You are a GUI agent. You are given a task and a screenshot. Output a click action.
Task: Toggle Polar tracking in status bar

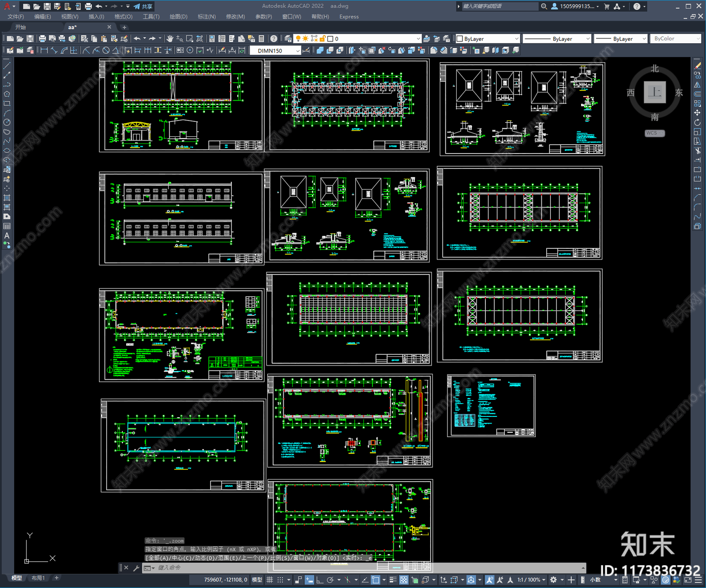[x=330, y=580]
